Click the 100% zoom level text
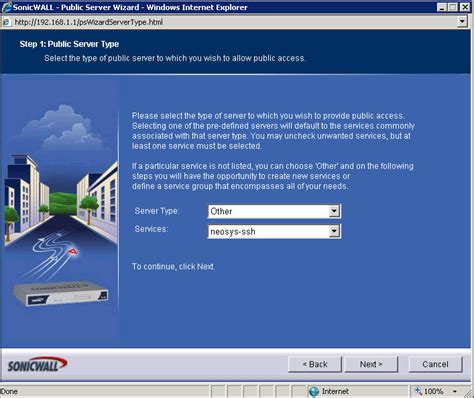 (x=433, y=392)
